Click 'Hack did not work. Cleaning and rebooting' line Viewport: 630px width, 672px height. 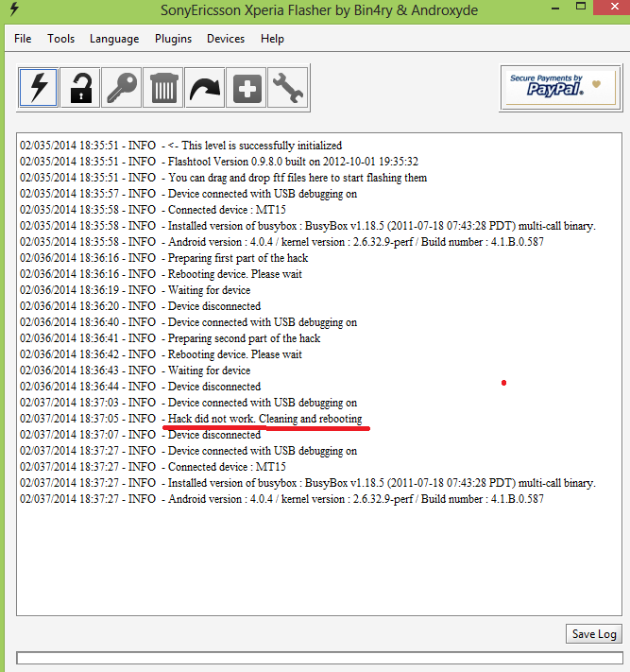click(x=191, y=419)
